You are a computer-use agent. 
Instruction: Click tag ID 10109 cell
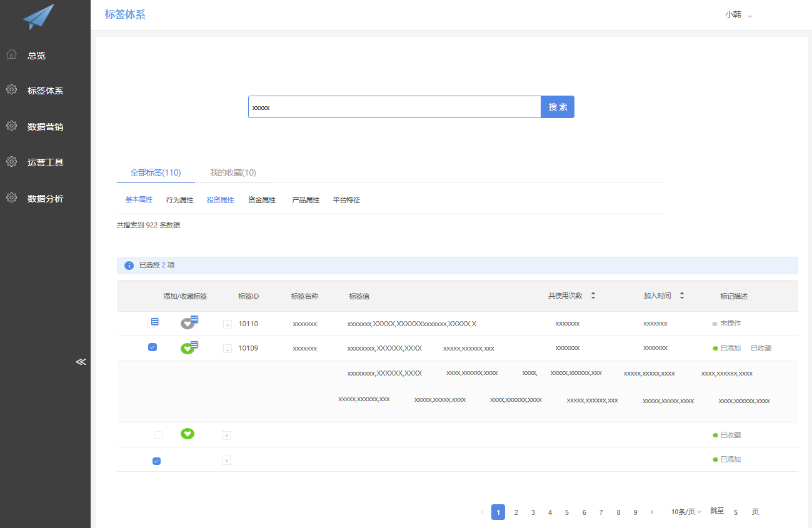[x=248, y=348]
